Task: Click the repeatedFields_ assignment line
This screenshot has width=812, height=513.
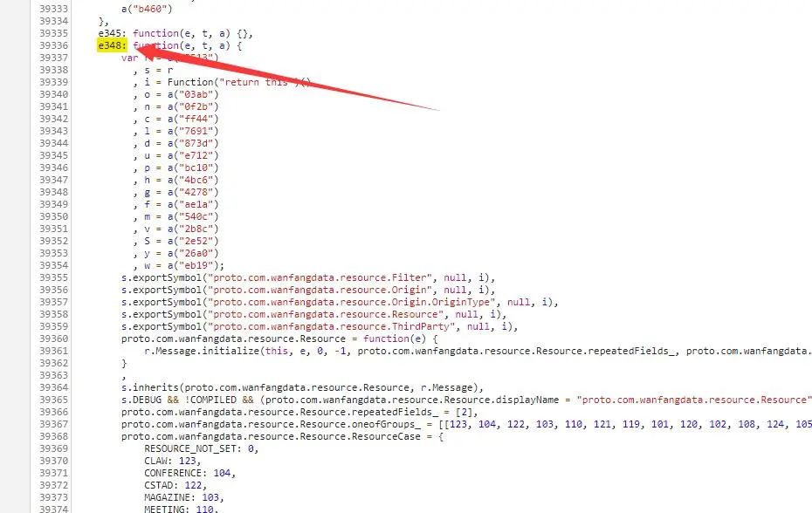Action: [299, 412]
